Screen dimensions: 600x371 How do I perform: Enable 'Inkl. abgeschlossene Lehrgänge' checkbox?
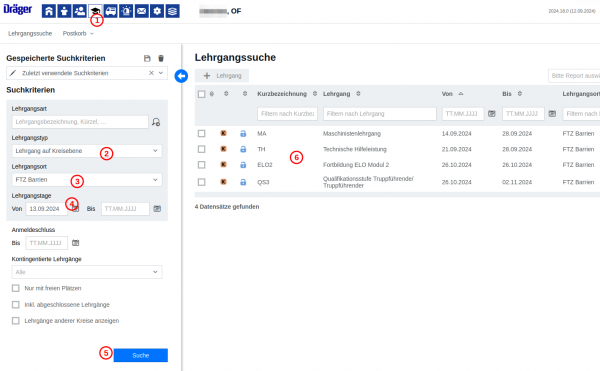coord(16,304)
